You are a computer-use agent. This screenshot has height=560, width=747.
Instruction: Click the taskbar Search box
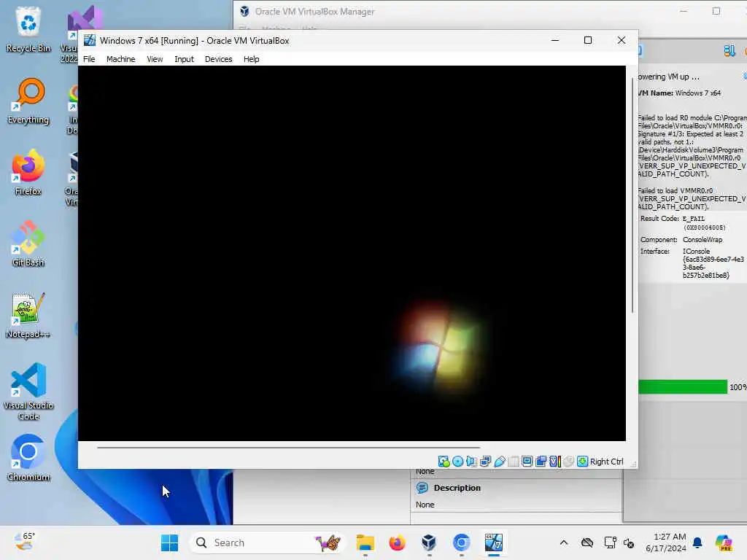coord(267,542)
